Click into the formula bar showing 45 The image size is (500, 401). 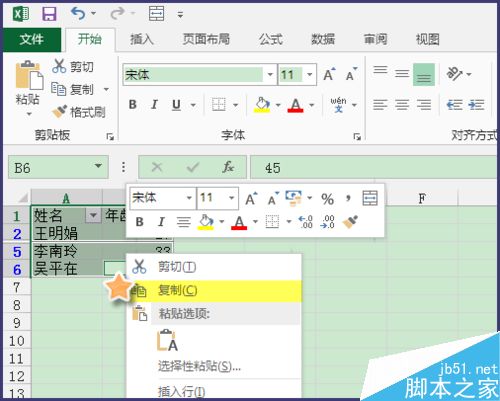(373, 168)
